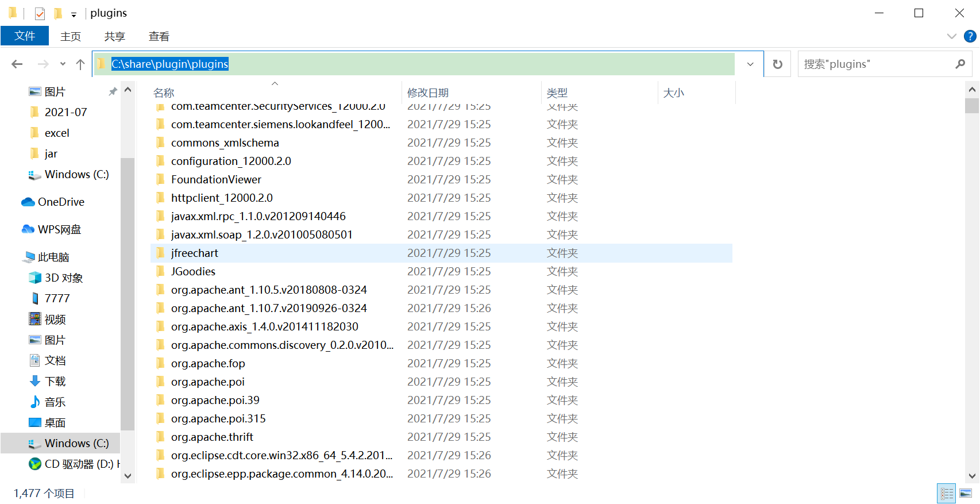Select javax.xml.rpc_1.1.0 folder
The image size is (980, 504).
coord(258,216)
